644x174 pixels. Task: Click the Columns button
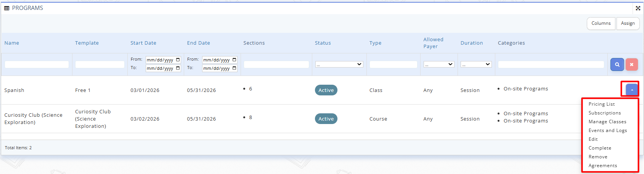click(601, 23)
